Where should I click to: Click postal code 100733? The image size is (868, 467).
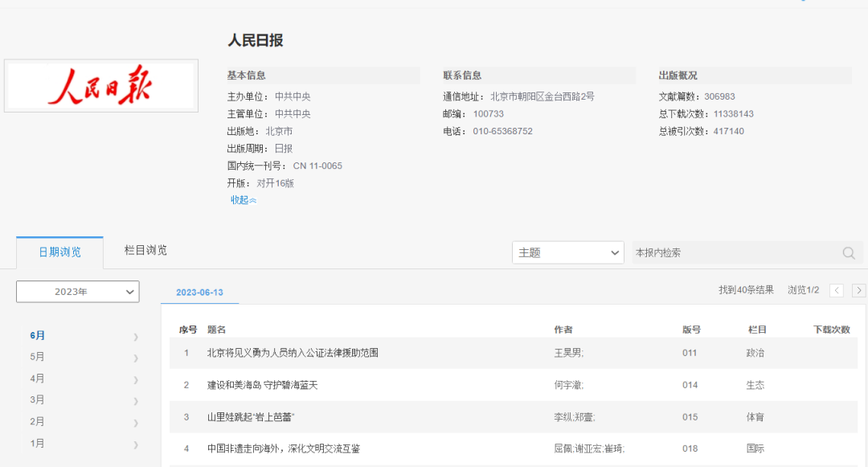(489, 114)
